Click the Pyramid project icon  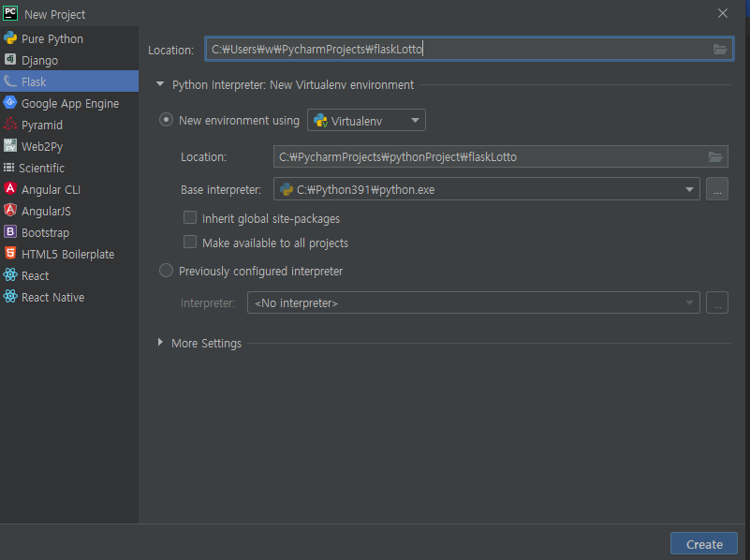[10, 125]
